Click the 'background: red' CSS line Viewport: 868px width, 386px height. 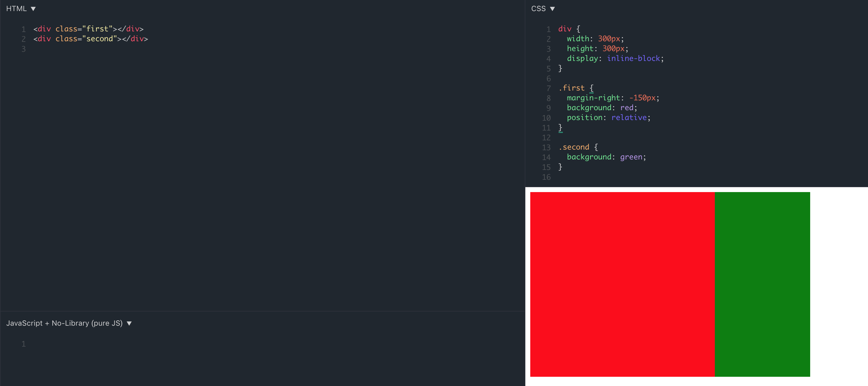click(x=601, y=108)
